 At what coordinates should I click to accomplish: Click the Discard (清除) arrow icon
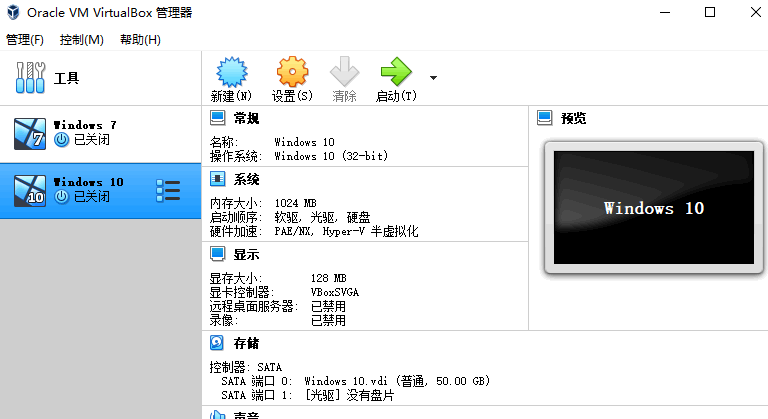tap(344, 72)
